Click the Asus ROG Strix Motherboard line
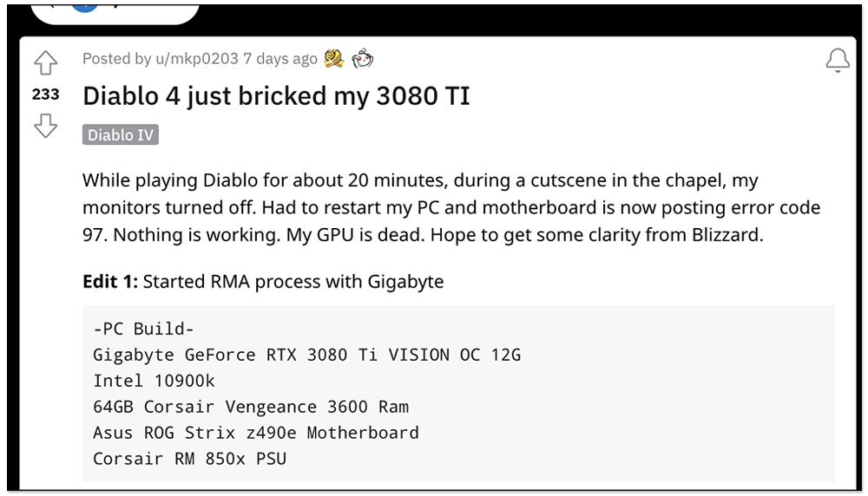Viewport: 868px width, 496px height. 255,433
